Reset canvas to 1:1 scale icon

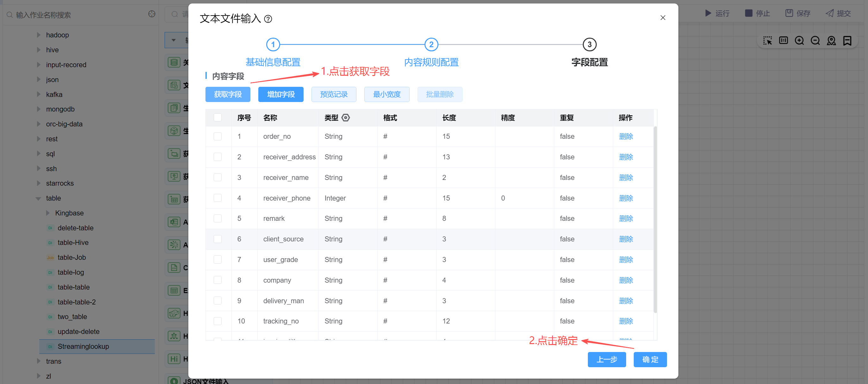click(783, 41)
